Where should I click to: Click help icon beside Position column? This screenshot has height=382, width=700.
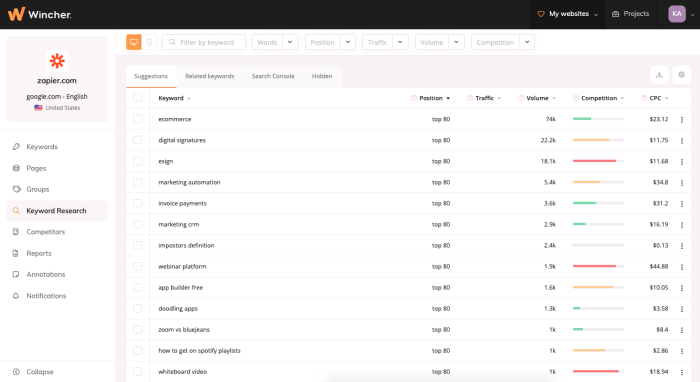pos(413,98)
